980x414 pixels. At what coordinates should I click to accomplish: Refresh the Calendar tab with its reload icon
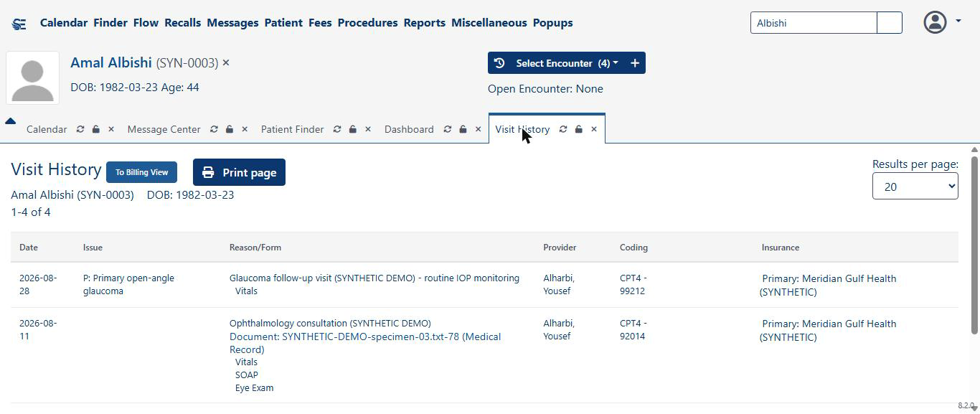[80, 129]
